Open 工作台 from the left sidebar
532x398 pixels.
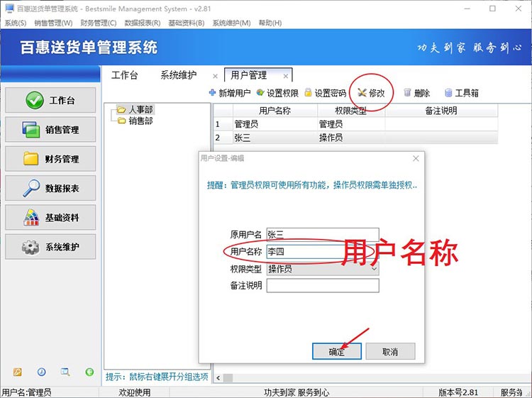tap(50, 100)
